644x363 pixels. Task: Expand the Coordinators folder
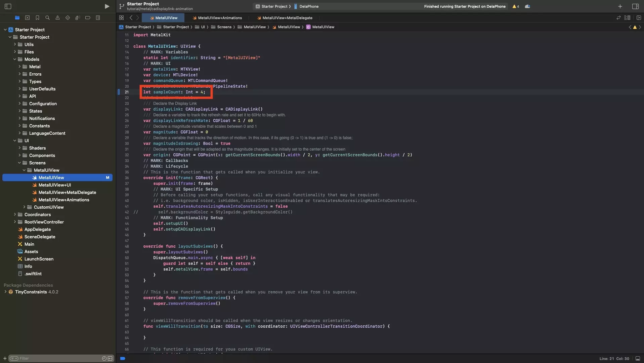tap(15, 214)
